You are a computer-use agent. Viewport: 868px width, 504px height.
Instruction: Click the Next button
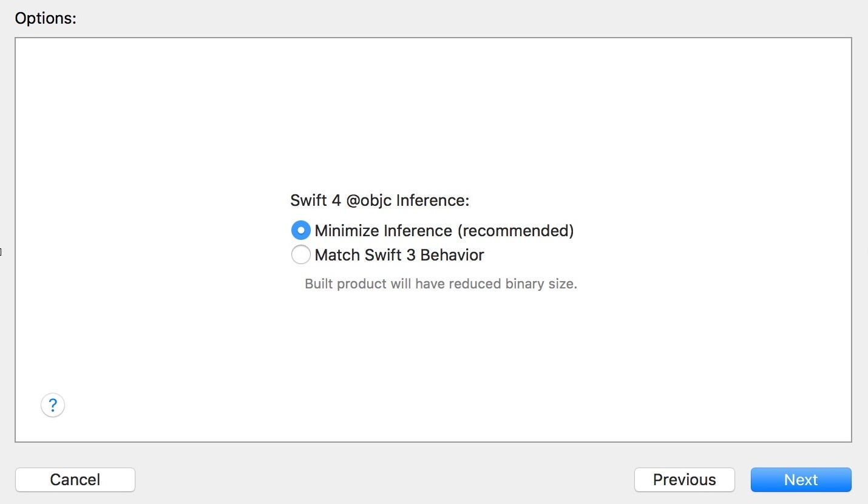click(801, 480)
